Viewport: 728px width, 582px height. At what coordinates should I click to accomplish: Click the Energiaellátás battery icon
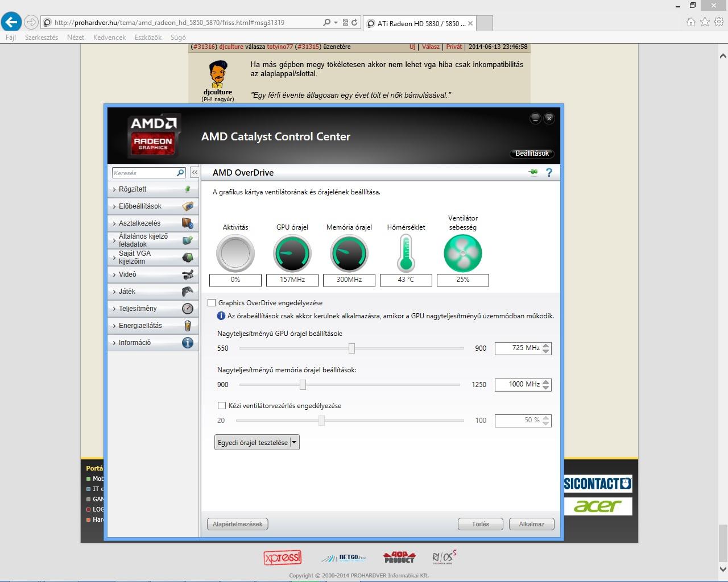pyautogui.click(x=188, y=326)
